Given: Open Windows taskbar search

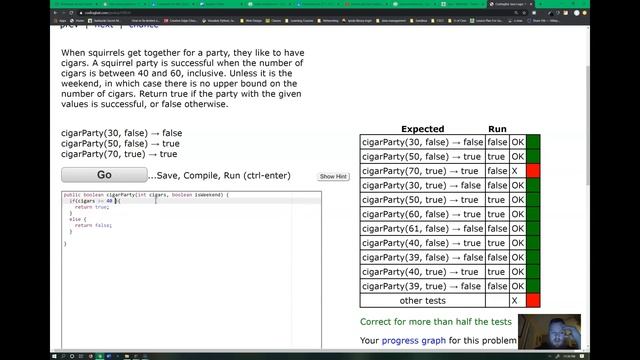Looking at the screenshot, I should [x=63, y=356].
